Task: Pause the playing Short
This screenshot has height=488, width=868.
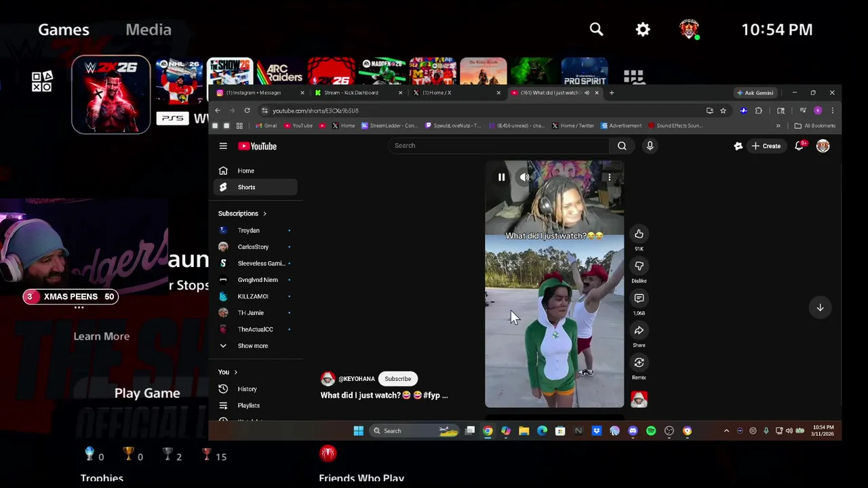Action: 501,178
